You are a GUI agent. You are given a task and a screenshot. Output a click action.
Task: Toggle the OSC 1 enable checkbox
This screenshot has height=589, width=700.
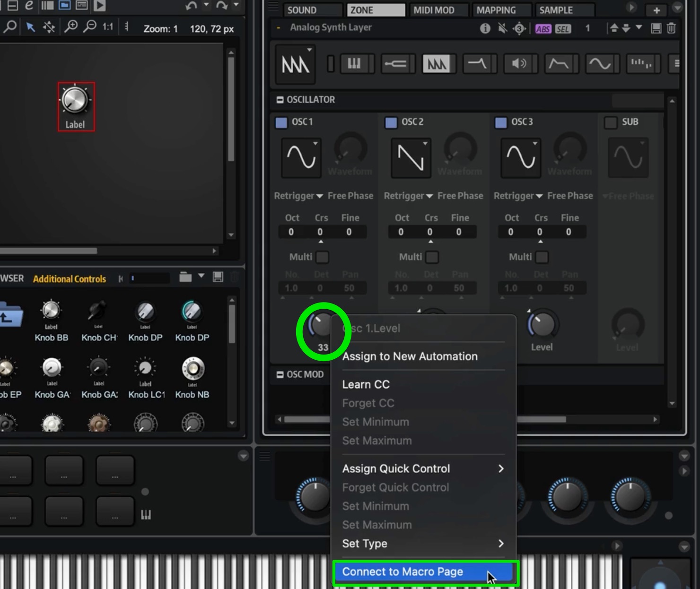click(281, 122)
